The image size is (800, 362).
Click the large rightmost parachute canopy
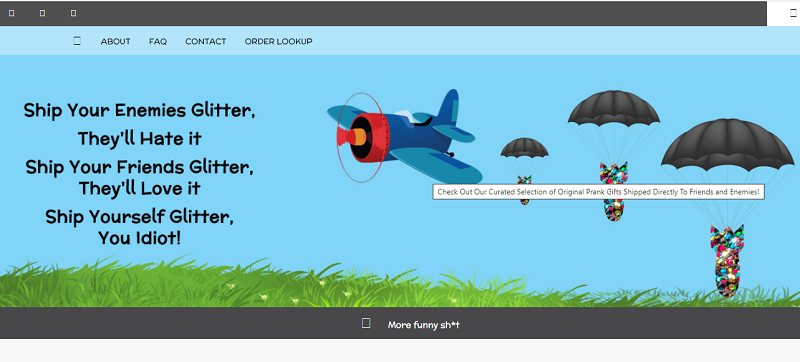[728, 145]
